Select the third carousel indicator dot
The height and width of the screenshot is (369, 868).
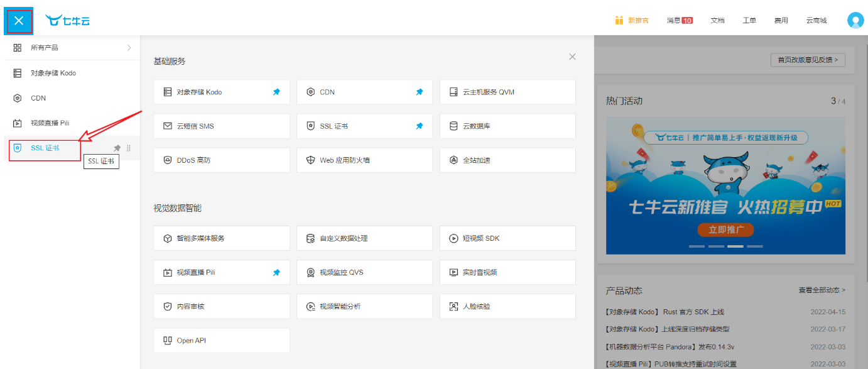pyautogui.click(x=735, y=246)
